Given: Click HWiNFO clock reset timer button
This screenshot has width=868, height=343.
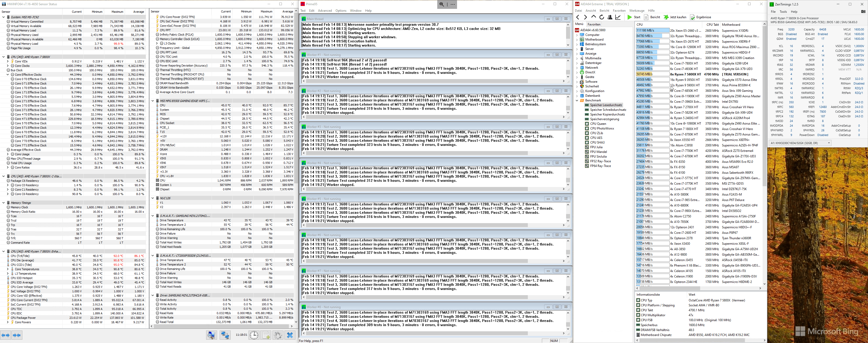Looking at the screenshot, I should 254,335.
